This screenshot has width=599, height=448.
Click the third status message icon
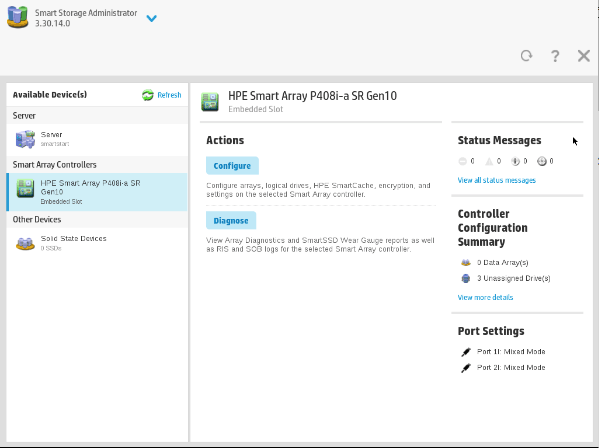(x=515, y=162)
